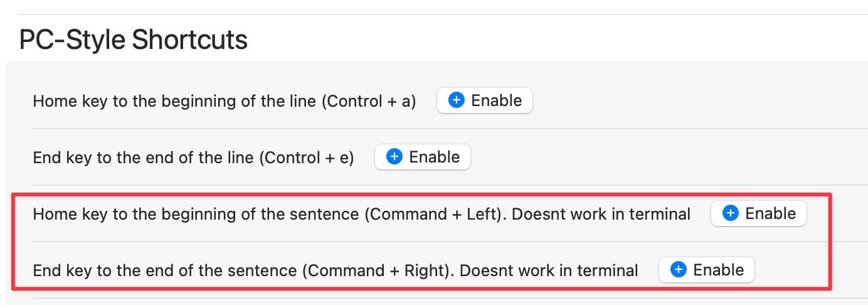Click "Doesnt work in terminal" in the Home key row
This screenshot has width=868, height=305.
coord(601,214)
